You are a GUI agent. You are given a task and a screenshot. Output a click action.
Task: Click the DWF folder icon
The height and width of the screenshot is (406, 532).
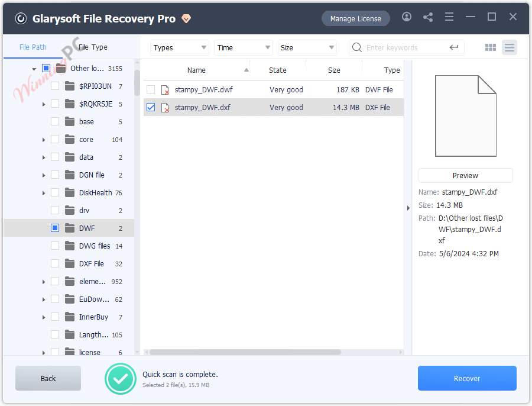(70, 228)
